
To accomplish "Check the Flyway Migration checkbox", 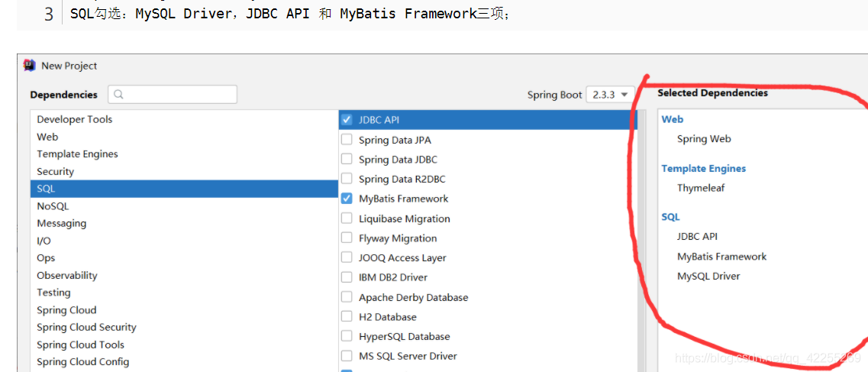I will 347,238.
